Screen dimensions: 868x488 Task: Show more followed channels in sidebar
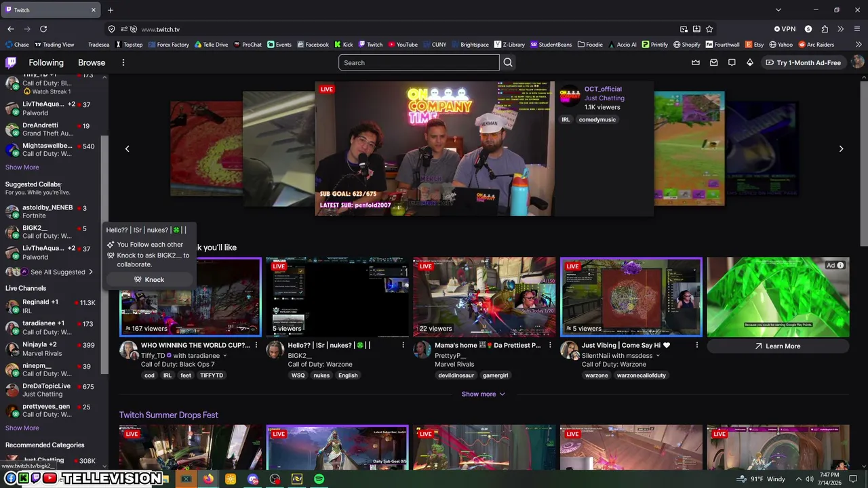[x=22, y=167]
